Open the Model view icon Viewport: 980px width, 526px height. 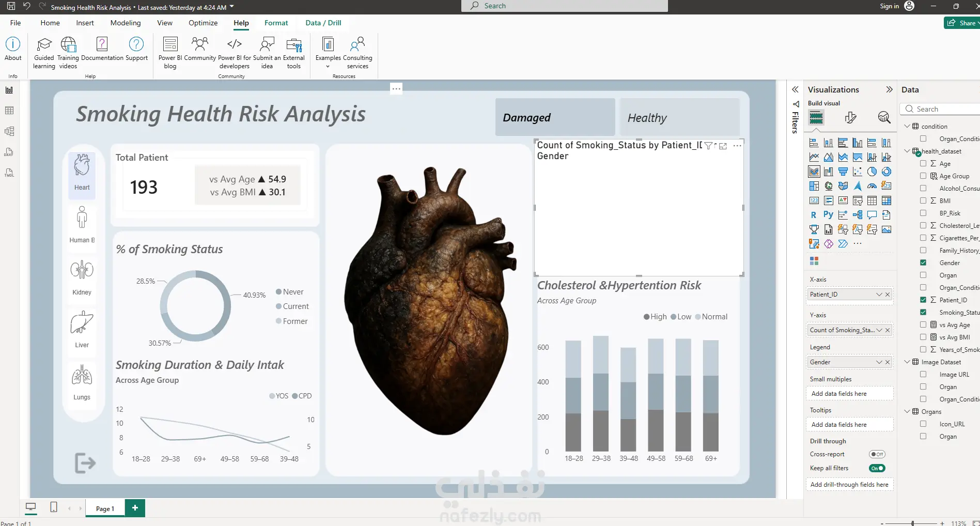click(x=9, y=131)
